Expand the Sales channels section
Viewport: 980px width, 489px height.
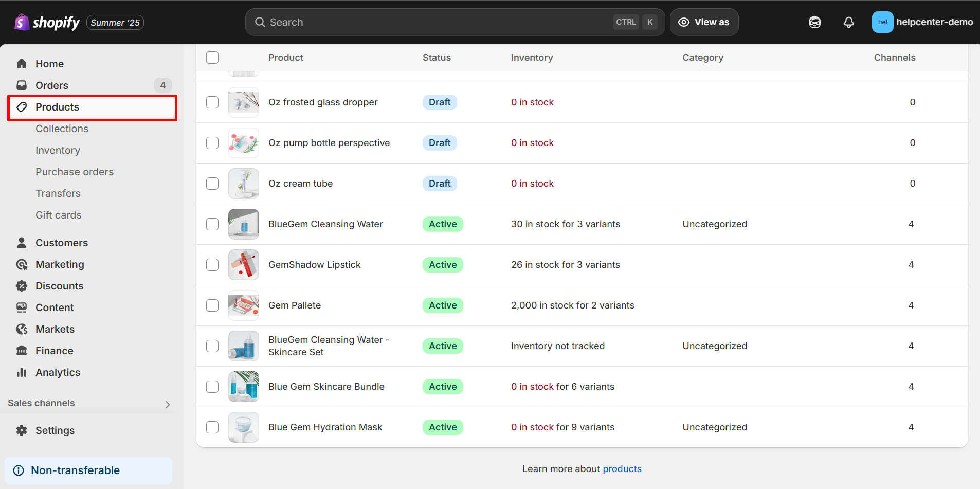click(167, 404)
